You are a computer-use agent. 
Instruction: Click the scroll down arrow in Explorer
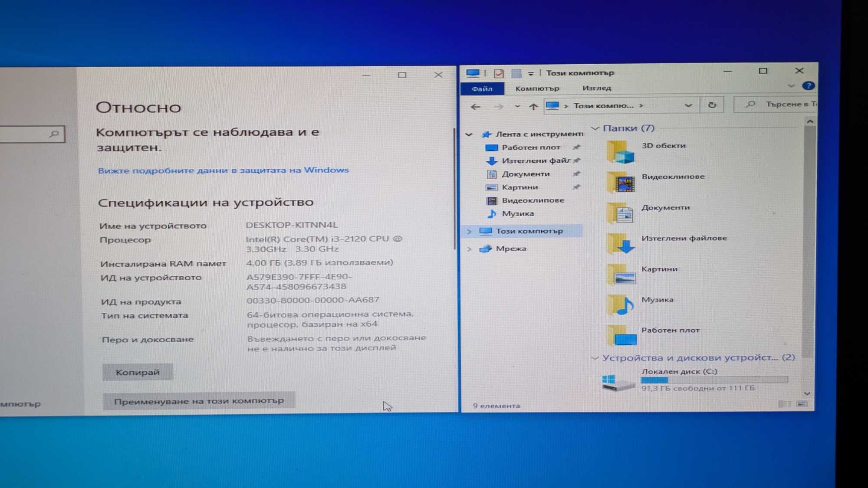[x=807, y=393]
